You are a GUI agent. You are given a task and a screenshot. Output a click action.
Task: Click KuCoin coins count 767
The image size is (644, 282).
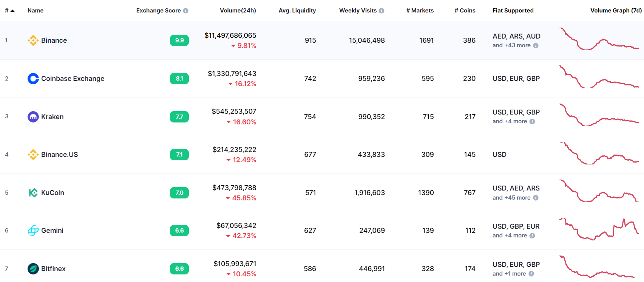pyautogui.click(x=469, y=193)
